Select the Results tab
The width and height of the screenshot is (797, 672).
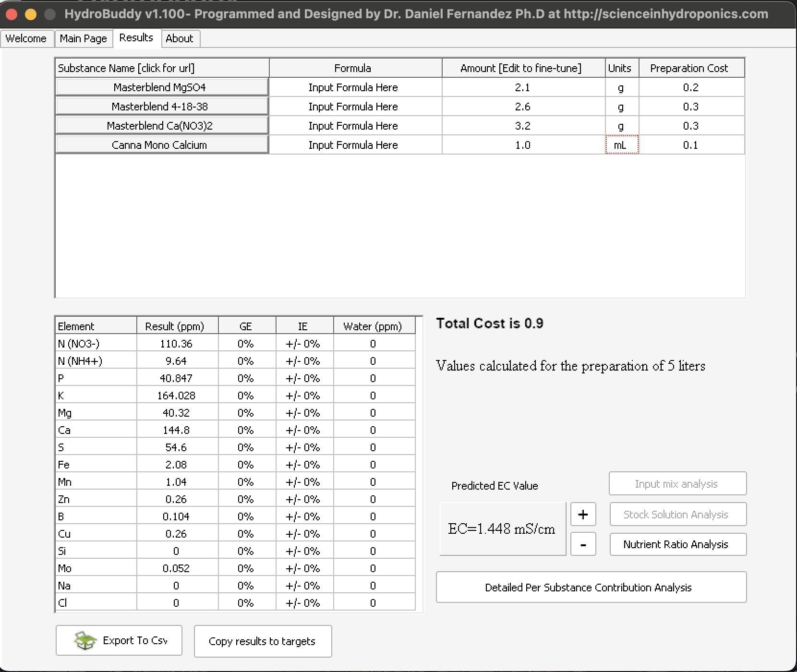pos(136,38)
